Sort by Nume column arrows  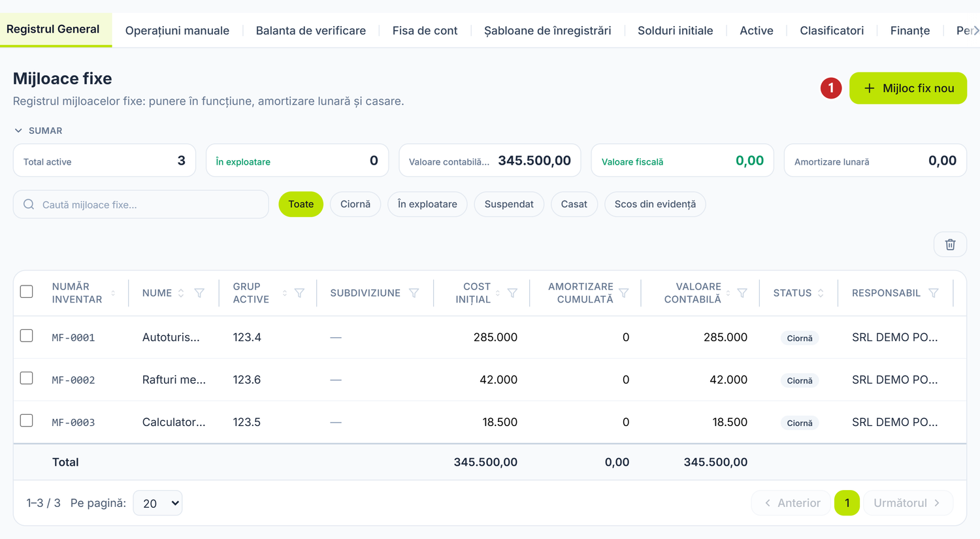pos(181,293)
